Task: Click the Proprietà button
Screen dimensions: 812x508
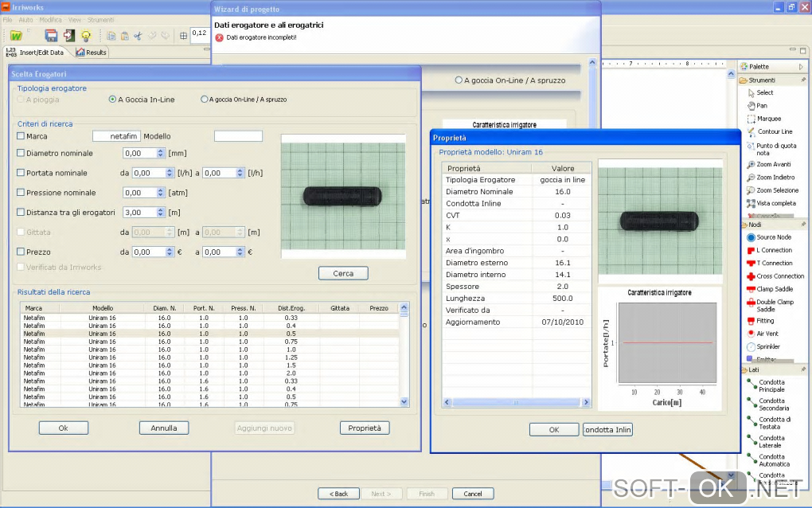Action: click(365, 428)
